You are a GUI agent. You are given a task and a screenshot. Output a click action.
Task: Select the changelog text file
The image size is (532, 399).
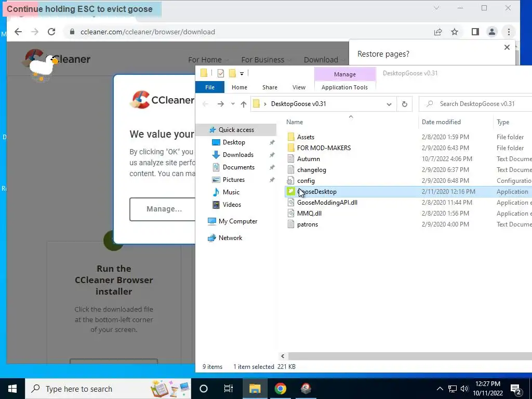coord(311,170)
